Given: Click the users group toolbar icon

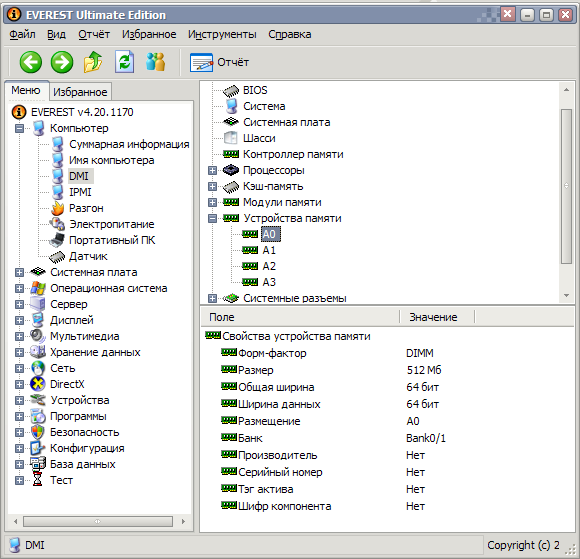Looking at the screenshot, I should click(155, 62).
